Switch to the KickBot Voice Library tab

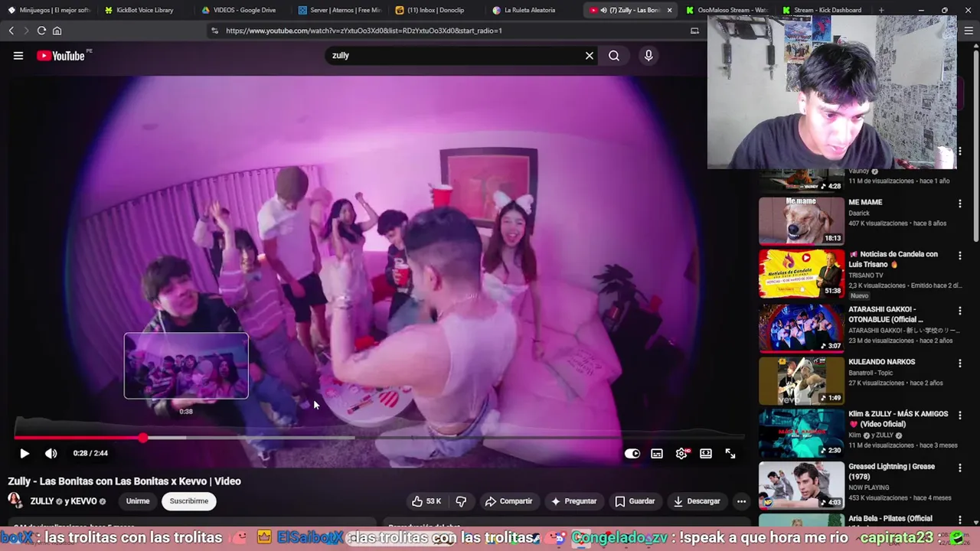click(x=144, y=10)
